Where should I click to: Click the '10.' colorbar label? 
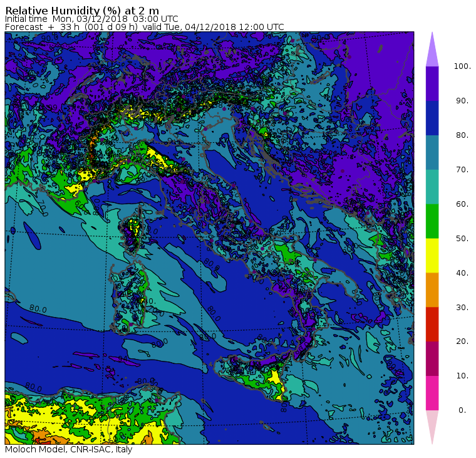tap(462, 376)
